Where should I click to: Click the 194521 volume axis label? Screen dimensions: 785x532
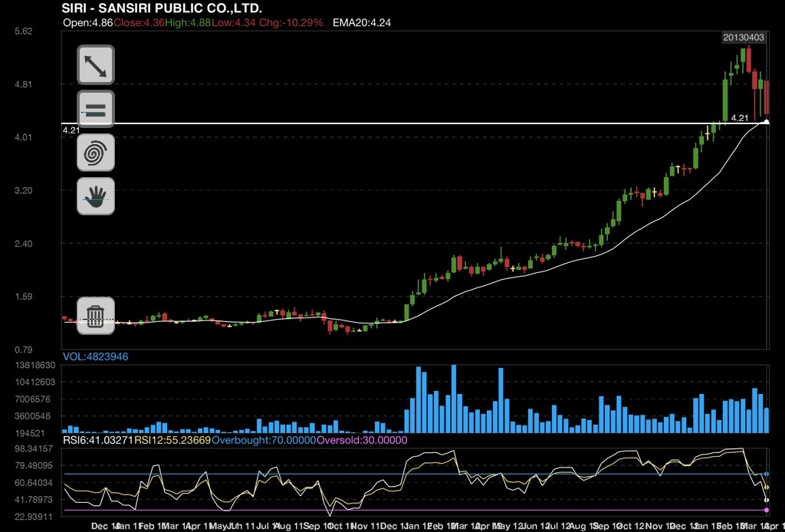30,433
